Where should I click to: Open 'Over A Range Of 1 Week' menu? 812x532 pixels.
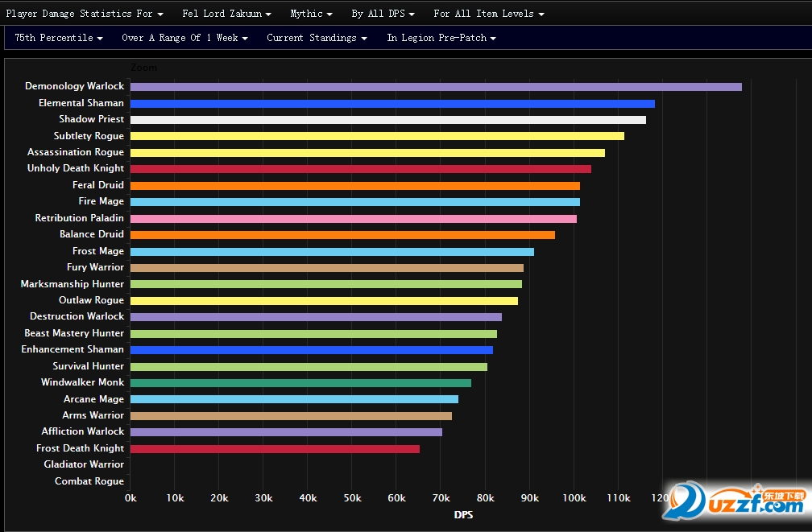[185, 38]
